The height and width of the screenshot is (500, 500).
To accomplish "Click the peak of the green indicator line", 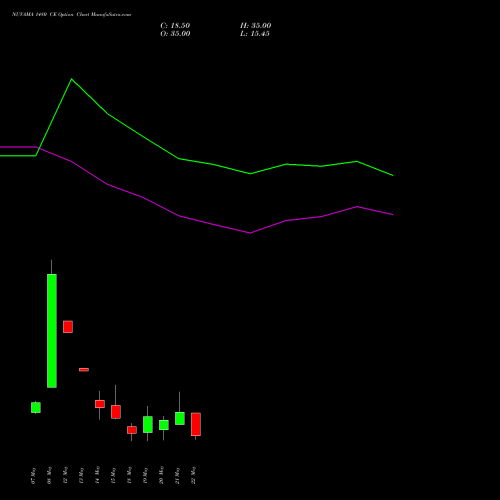I will tap(71, 79).
